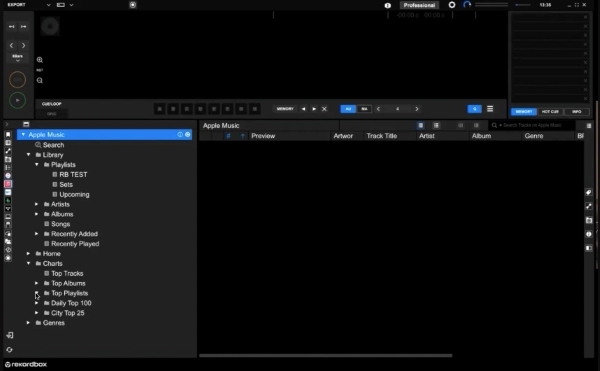Image resolution: width=600 pixels, height=371 pixels.
Task: Collapse the Apple Music tree root
Action: [23, 135]
